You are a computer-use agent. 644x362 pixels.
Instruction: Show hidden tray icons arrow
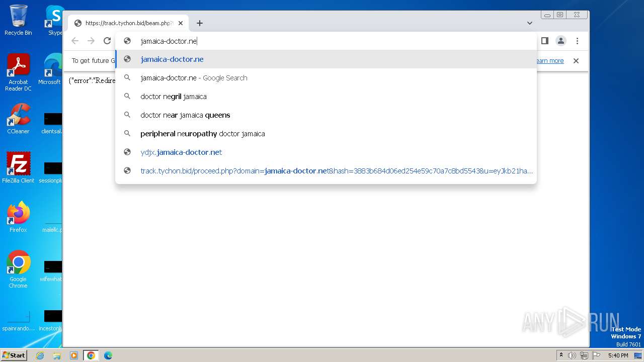tap(561, 355)
